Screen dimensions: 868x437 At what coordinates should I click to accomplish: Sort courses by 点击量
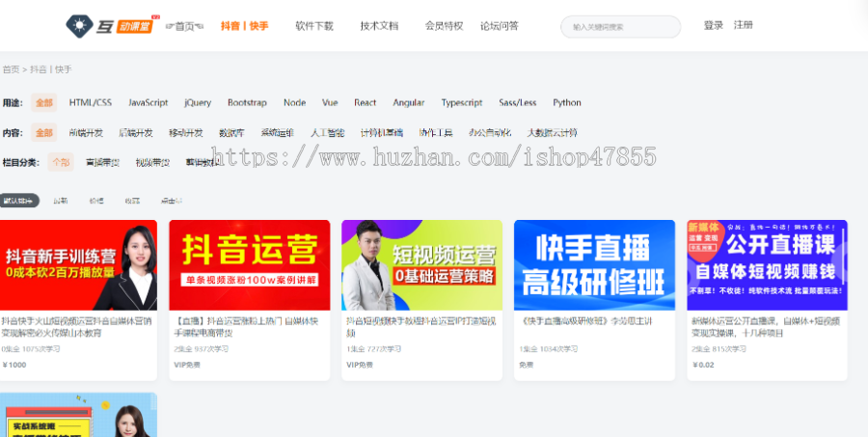pyautogui.click(x=172, y=201)
